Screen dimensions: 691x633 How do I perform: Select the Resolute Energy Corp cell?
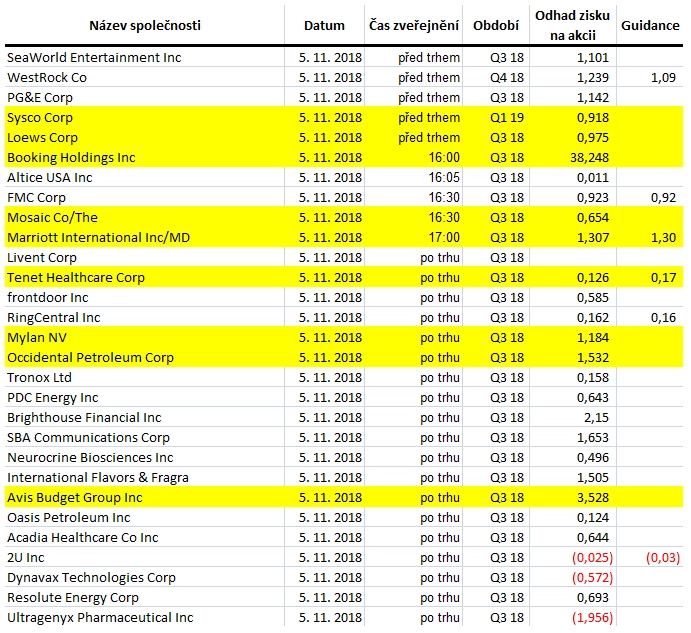[145, 598]
